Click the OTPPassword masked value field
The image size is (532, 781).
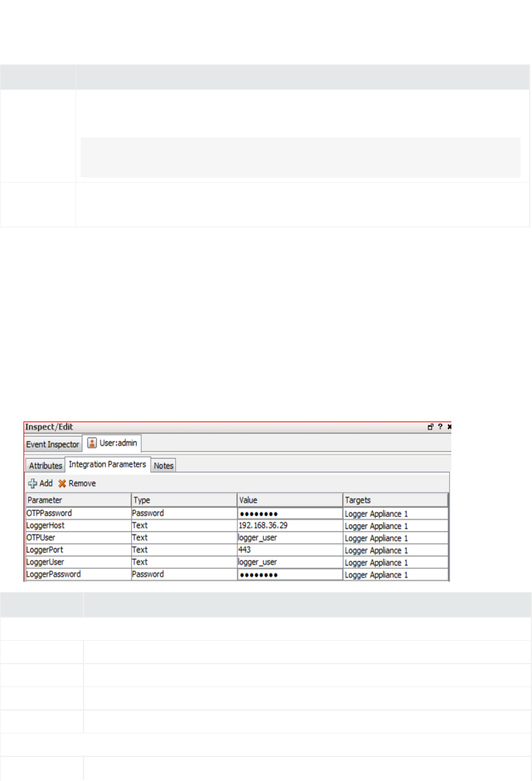point(290,514)
